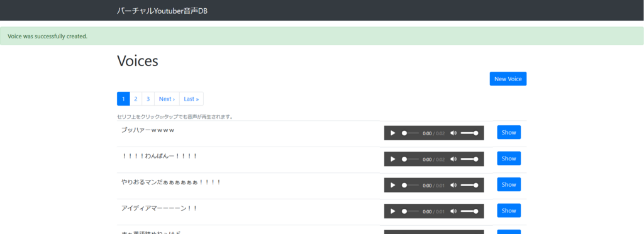This screenshot has width=644, height=234.
Task: Show details for ブッハァーｗｗｗｗ voice
Action: 509,132
